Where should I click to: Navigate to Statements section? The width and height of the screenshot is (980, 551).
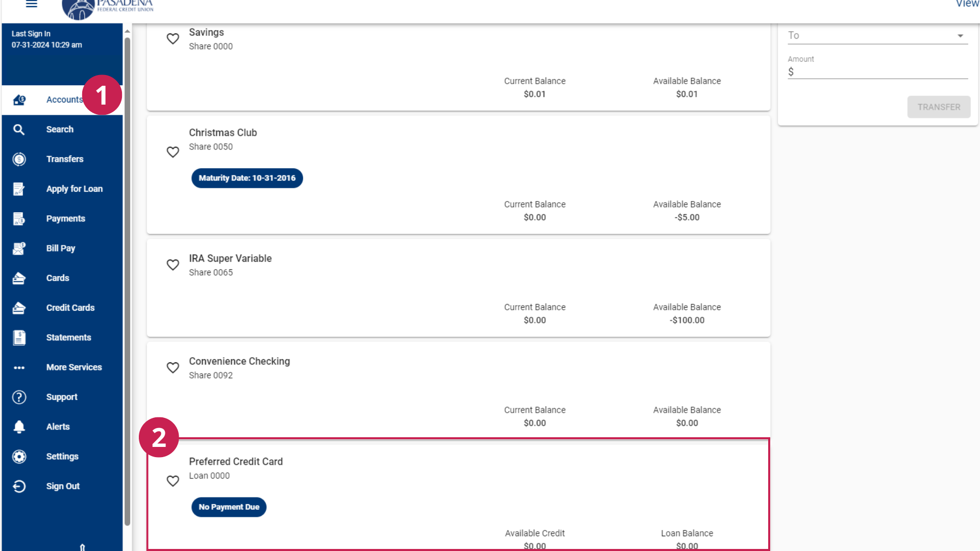point(68,337)
